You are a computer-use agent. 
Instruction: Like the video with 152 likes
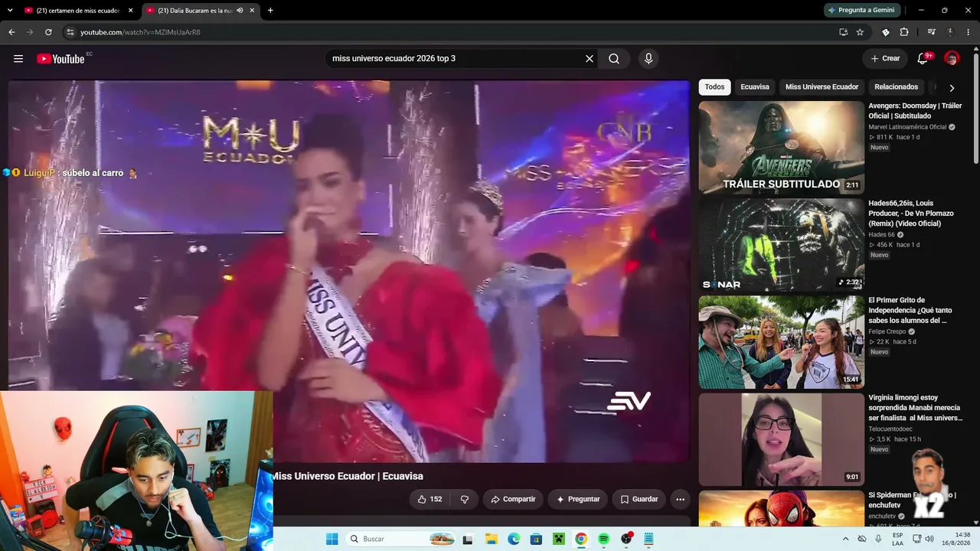coord(429,499)
